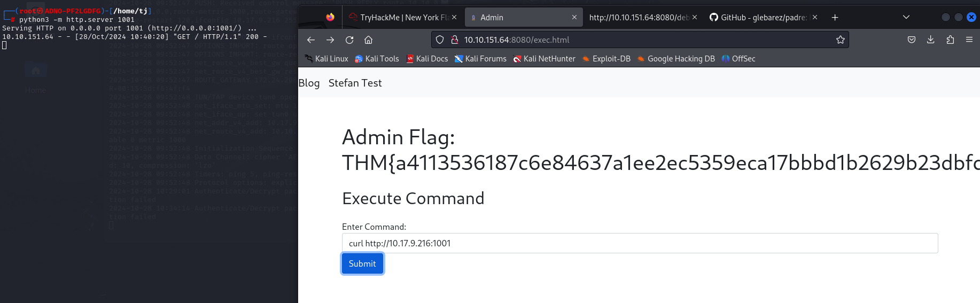The width and height of the screenshot is (980, 303).
Task: Open the Stefan Test navigation link
Action: [355, 83]
